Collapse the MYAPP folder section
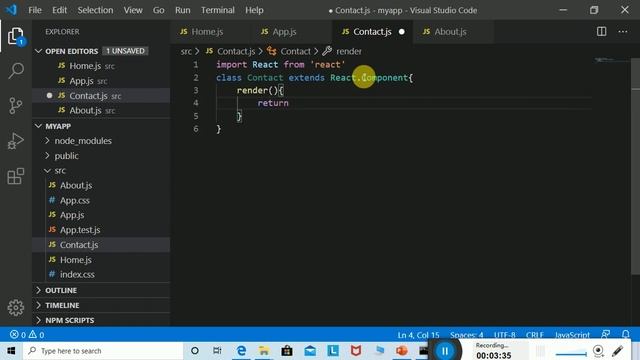Viewport: 640px width, 360px height. coord(39,126)
